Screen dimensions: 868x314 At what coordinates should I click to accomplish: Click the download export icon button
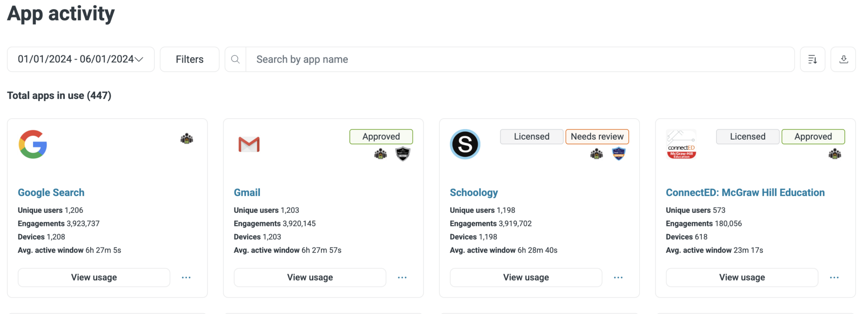click(x=843, y=59)
